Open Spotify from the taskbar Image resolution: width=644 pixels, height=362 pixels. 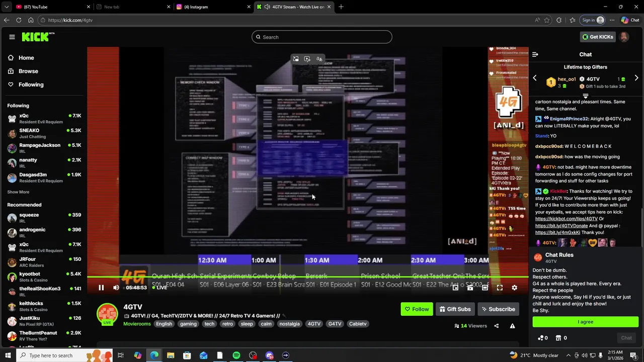click(236, 355)
